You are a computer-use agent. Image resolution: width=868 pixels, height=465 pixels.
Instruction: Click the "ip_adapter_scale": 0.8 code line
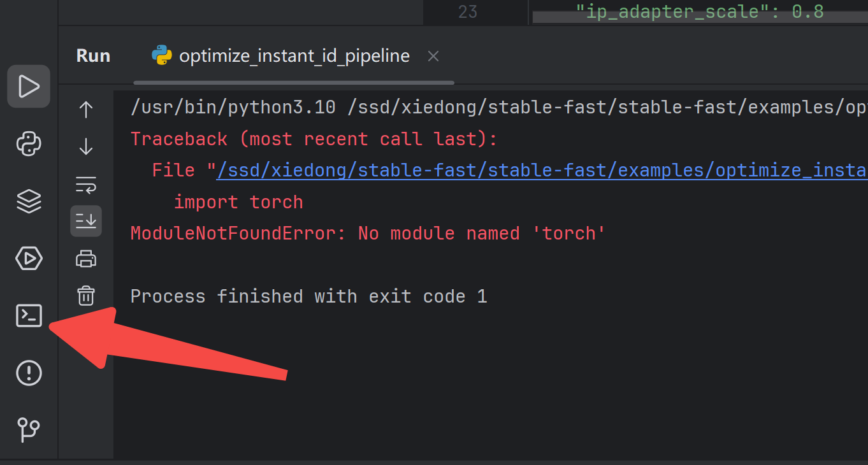699,11
